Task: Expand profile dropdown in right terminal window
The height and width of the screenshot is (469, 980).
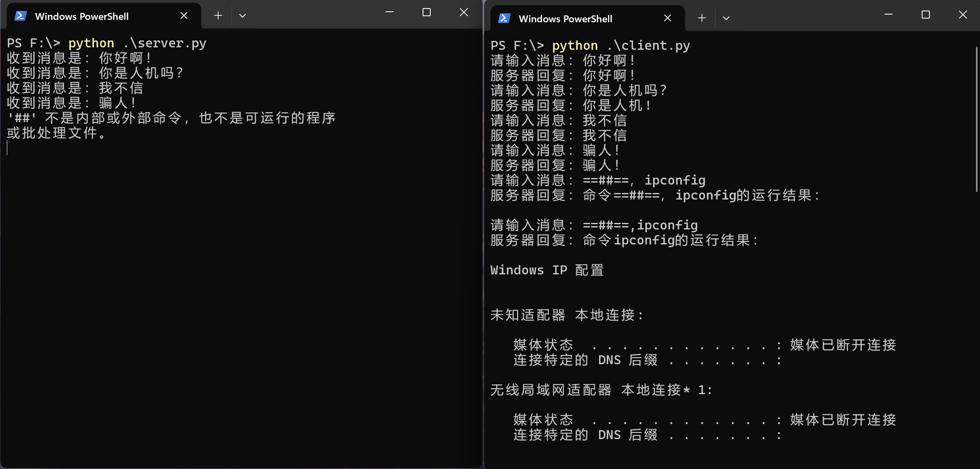Action: tap(726, 18)
